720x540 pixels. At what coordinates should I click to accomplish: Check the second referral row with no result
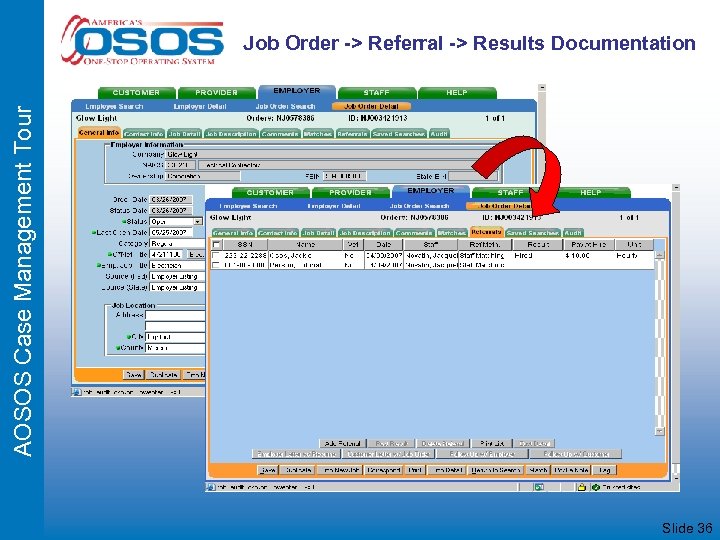215,265
